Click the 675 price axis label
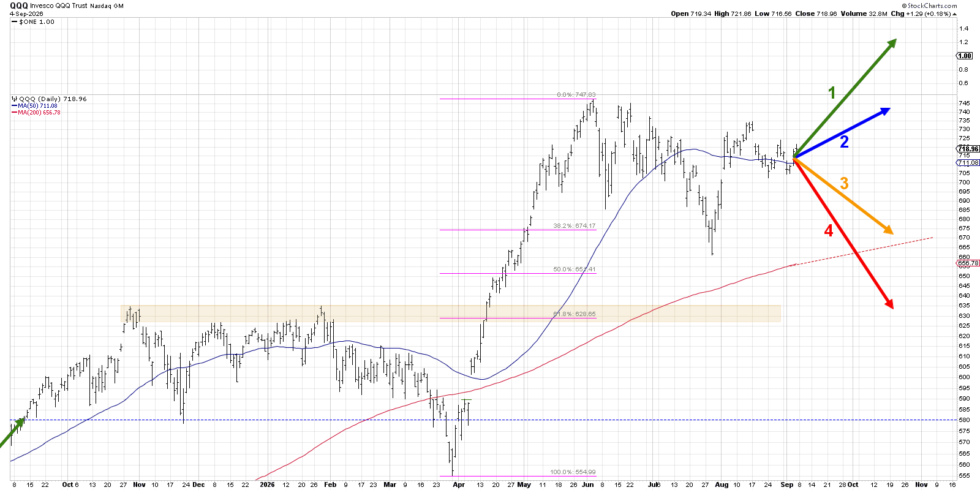 tap(964, 228)
